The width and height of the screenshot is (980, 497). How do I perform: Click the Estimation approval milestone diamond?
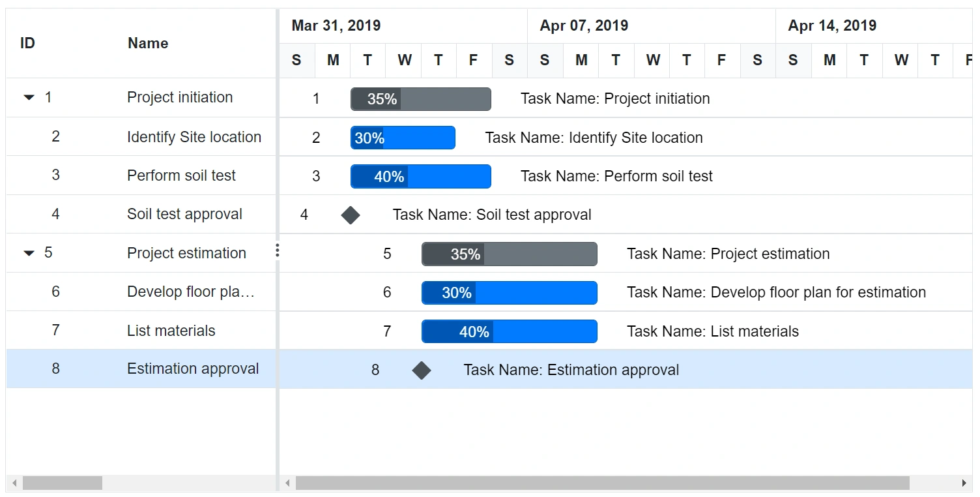422,370
